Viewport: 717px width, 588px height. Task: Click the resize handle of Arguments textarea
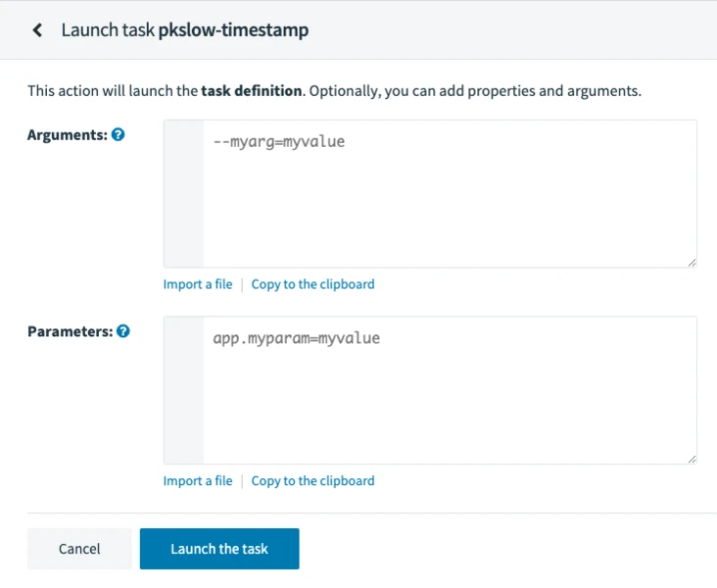(692, 262)
